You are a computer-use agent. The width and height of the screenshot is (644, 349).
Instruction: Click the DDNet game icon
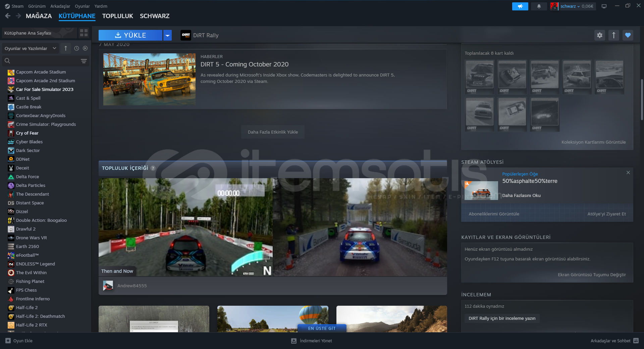point(11,159)
